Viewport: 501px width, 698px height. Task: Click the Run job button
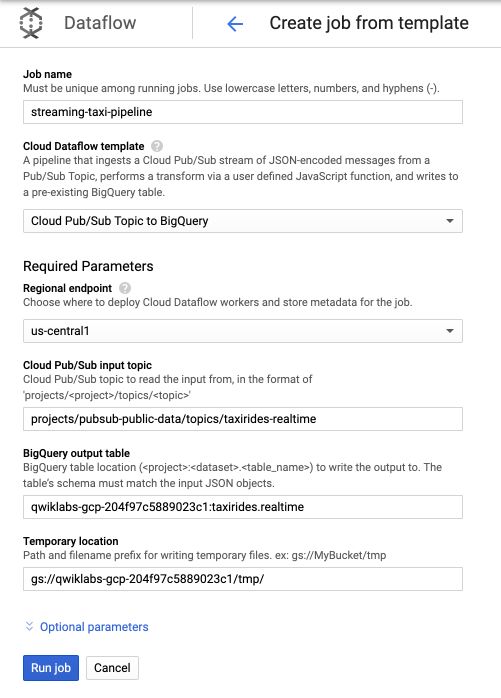point(51,668)
